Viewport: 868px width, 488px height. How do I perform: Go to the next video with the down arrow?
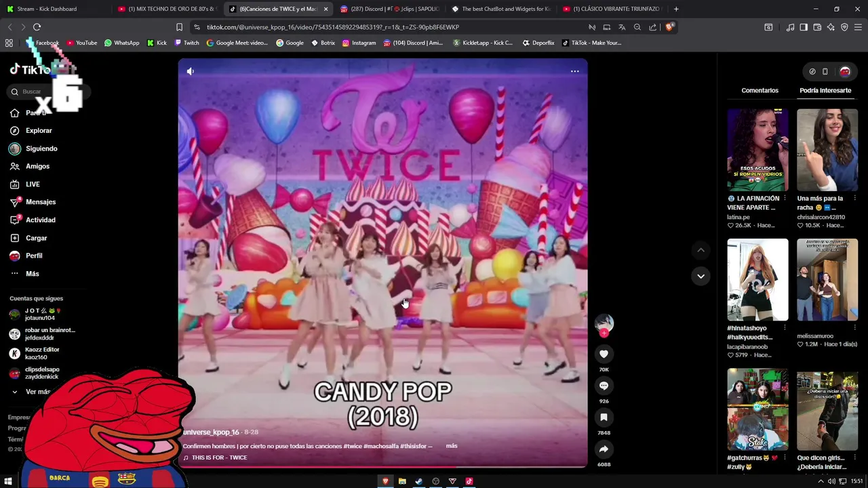[701, 276]
